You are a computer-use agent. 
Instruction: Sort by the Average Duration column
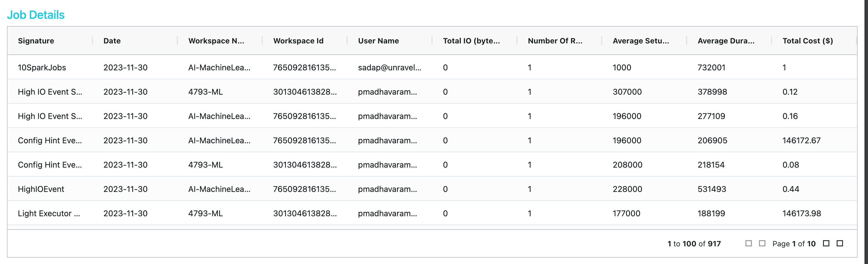726,41
